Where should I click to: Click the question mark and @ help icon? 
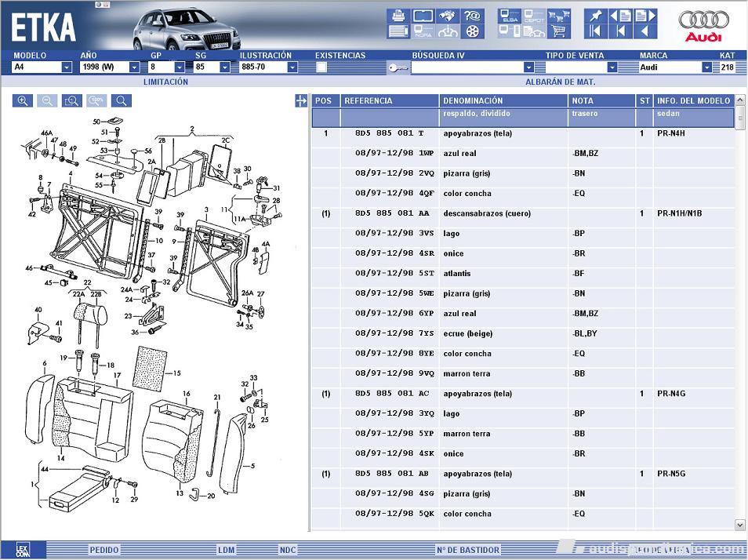472,16
